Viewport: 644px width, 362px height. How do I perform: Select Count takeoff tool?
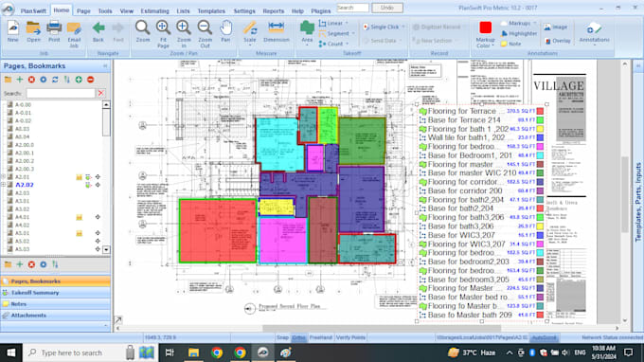[332, 44]
